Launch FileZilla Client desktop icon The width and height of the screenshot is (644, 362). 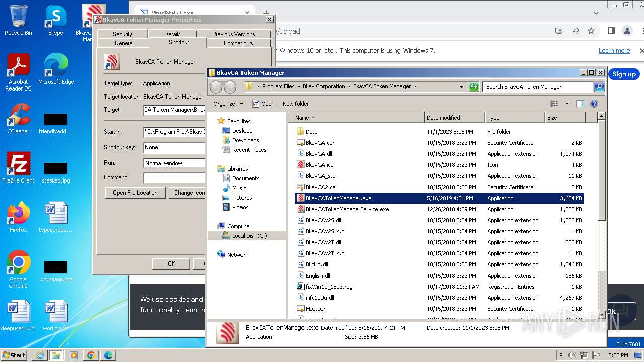pyautogui.click(x=18, y=167)
